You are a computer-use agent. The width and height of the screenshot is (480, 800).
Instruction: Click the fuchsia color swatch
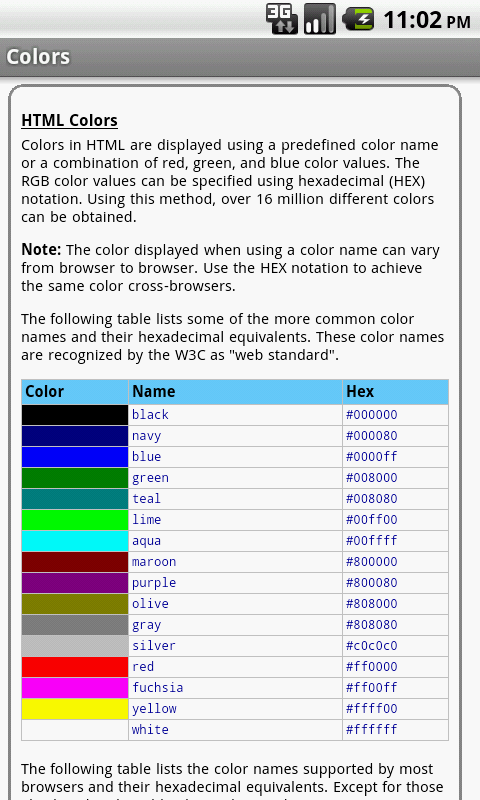coord(74,688)
